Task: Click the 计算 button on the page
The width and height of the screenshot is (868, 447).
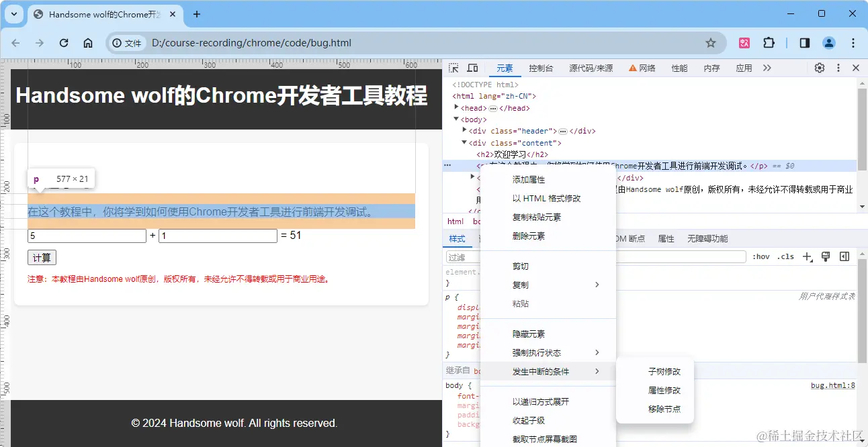Action: click(x=42, y=258)
